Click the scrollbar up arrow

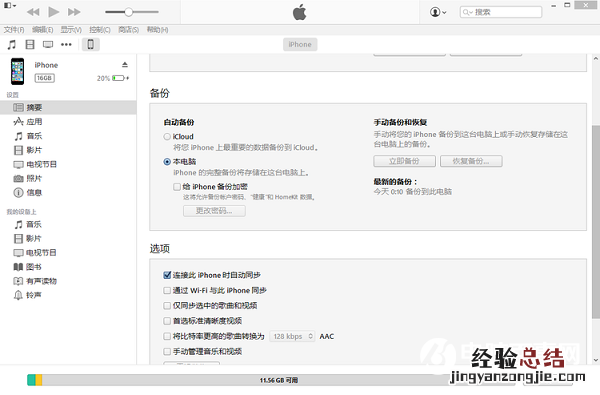tap(596, 59)
